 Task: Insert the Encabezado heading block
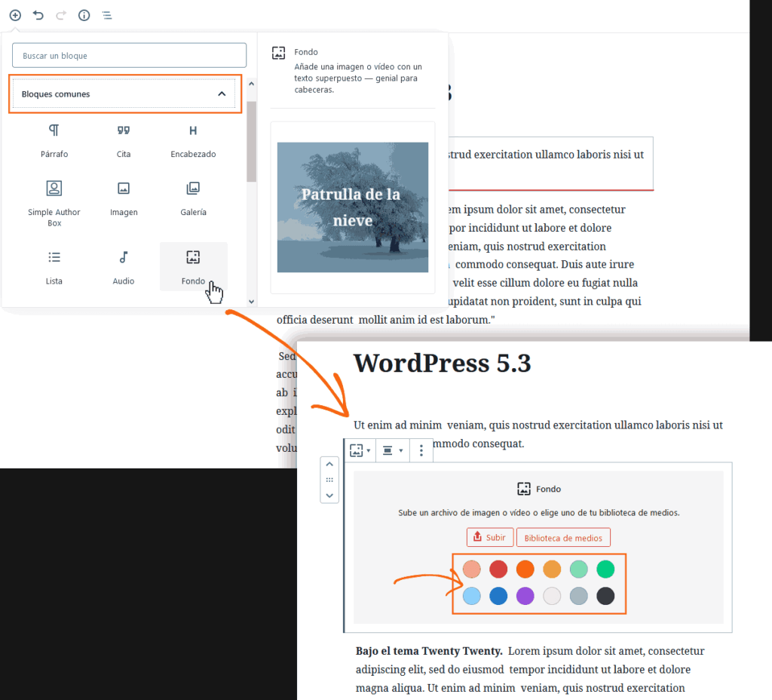pos(193,140)
